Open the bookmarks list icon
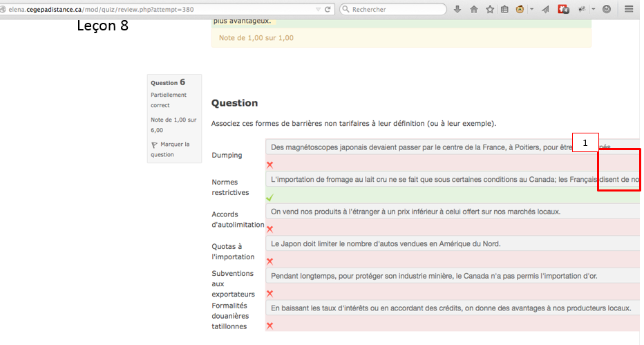The height and width of the screenshot is (345, 644). [505, 10]
